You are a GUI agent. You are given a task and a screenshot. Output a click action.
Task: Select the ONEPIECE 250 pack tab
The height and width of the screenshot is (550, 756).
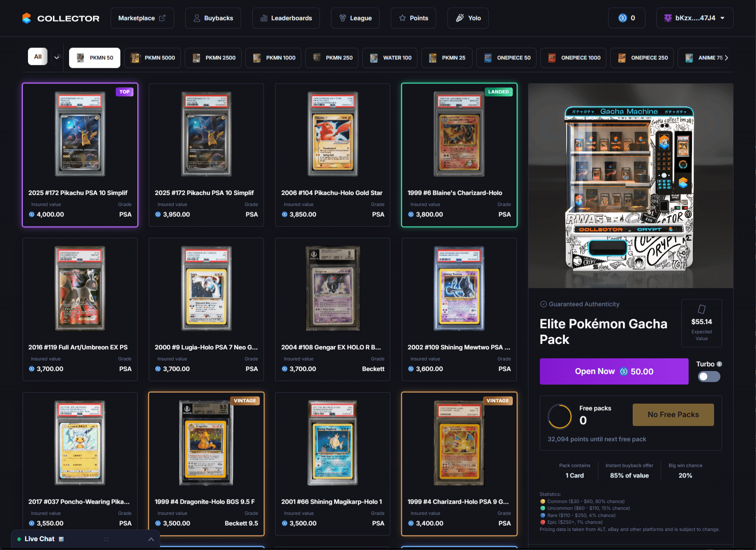click(642, 58)
